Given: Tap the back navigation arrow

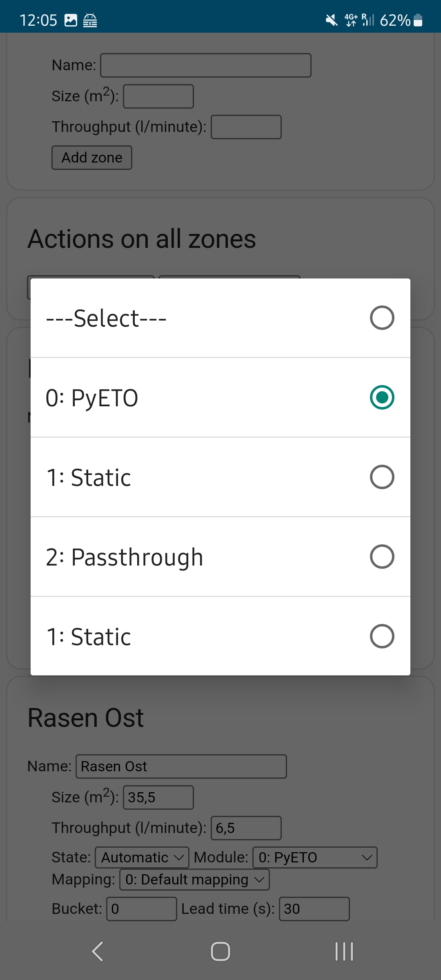Looking at the screenshot, I should (x=97, y=952).
